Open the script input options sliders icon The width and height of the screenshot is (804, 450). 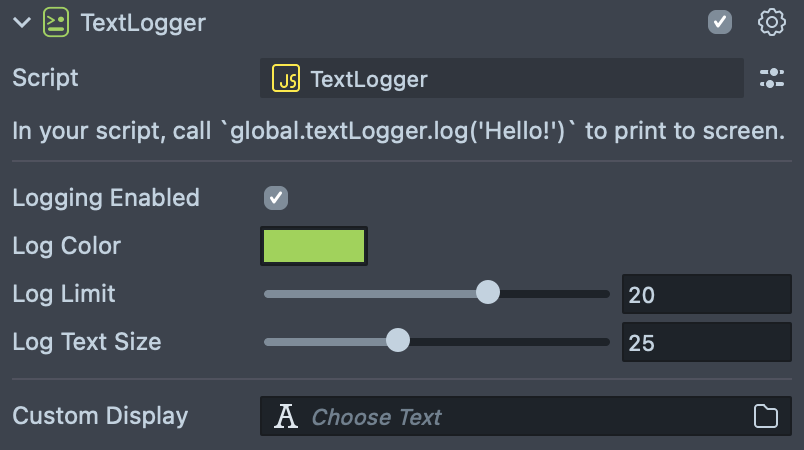[772, 79]
